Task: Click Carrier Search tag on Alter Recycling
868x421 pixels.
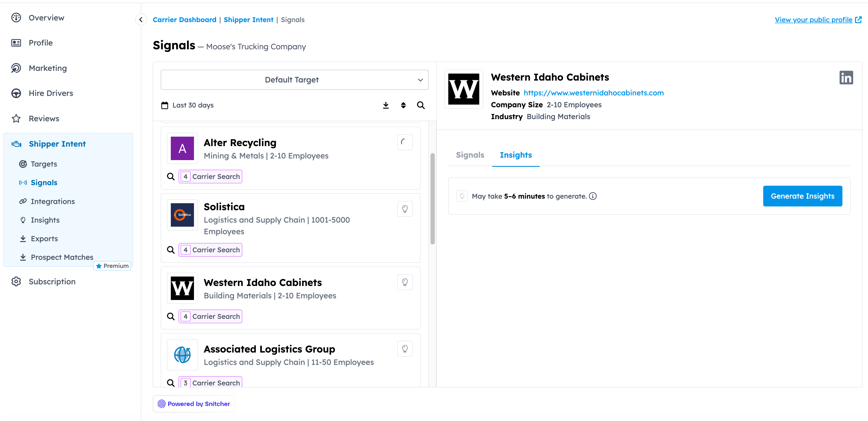Action: click(210, 177)
